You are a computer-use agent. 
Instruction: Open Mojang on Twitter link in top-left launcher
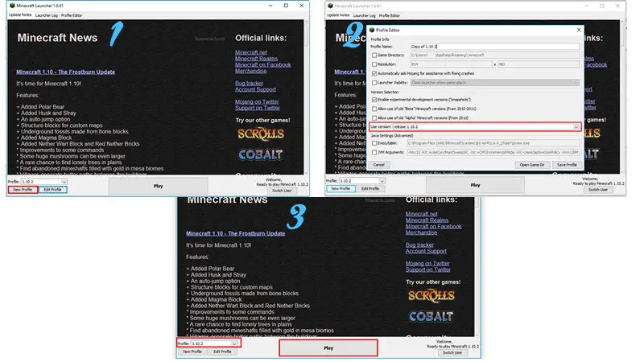(x=257, y=101)
